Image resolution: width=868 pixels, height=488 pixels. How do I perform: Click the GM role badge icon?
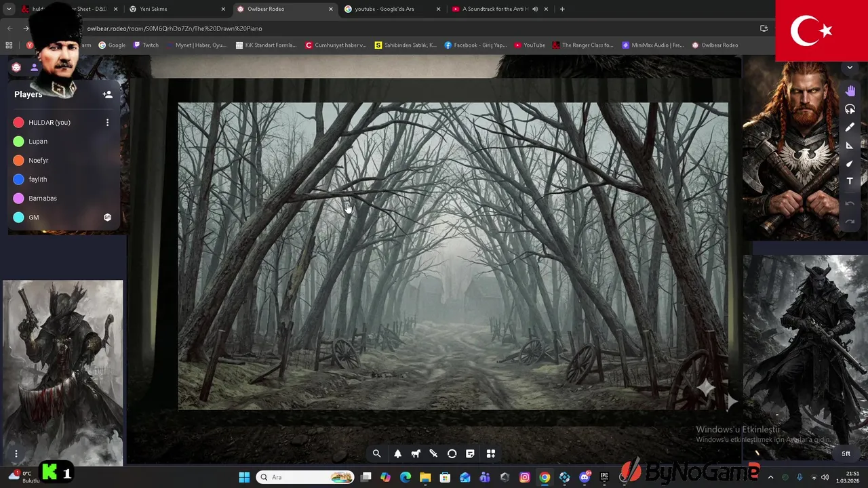coord(107,218)
